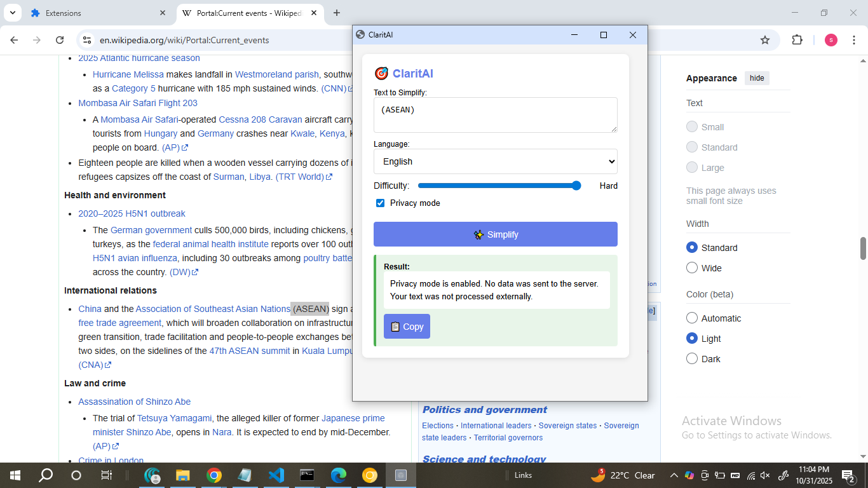Open the Politics and government heading link
The width and height of the screenshot is (868, 488).
(485, 410)
